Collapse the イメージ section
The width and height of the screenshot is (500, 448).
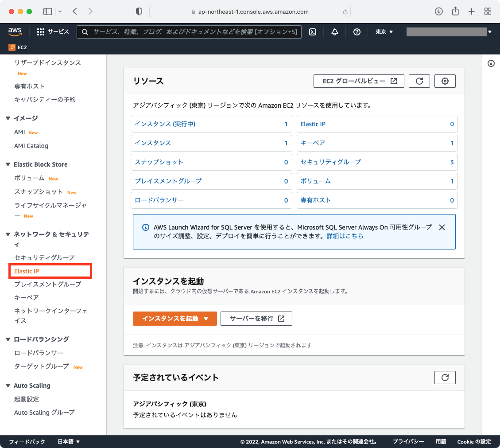(x=8, y=118)
